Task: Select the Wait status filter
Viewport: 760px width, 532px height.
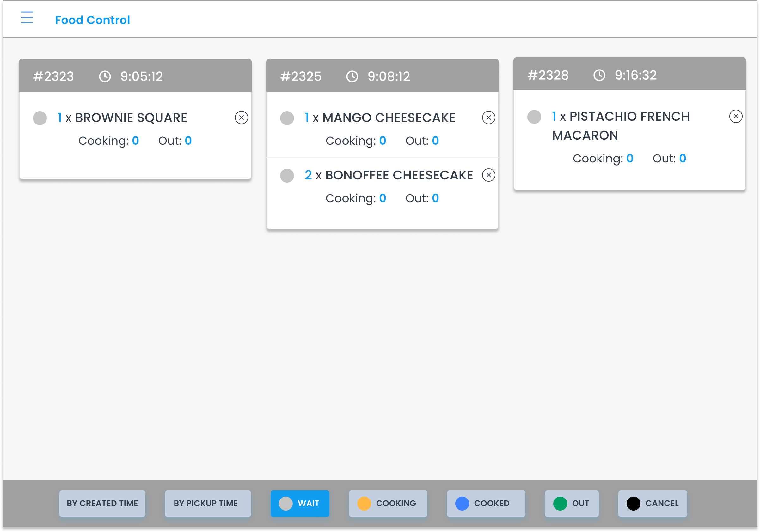Action: pos(300,503)
